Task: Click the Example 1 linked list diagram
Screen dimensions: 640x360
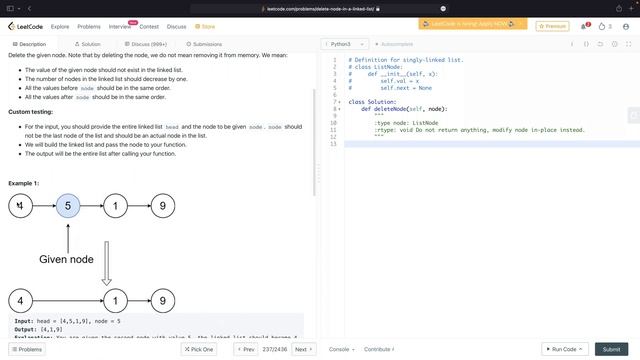Action: [92, 253]
